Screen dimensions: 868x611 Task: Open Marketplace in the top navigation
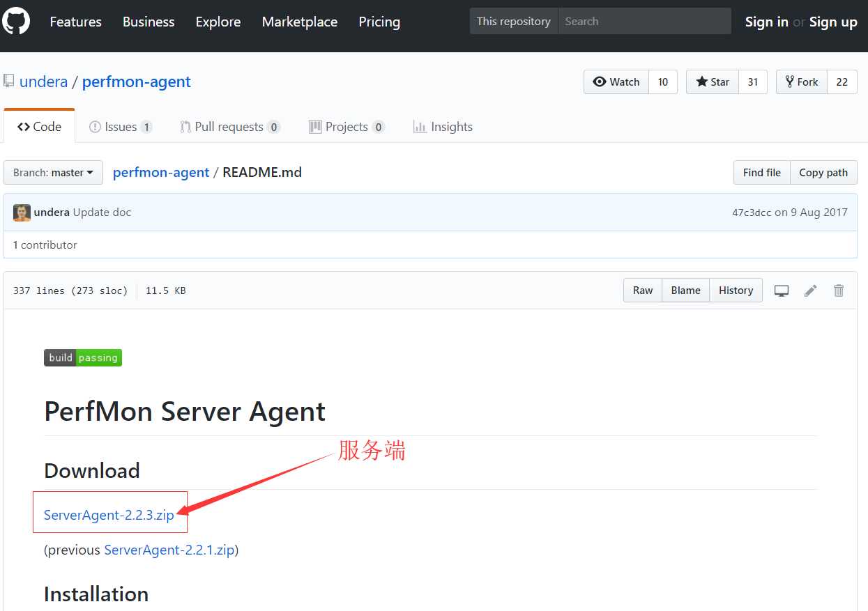[300, 22]
